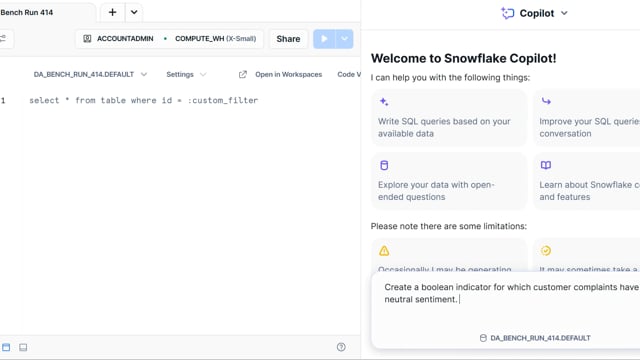This screenshot has height=360, width=640.
Task: Toggle the gray bottom panel layout icon
Action: pos(23,347)
